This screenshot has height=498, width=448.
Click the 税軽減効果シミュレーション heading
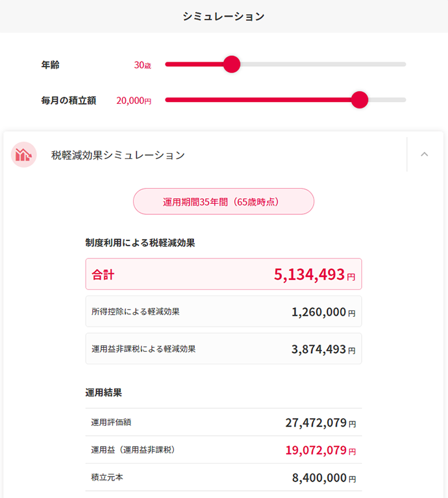[x=118, y=155]
